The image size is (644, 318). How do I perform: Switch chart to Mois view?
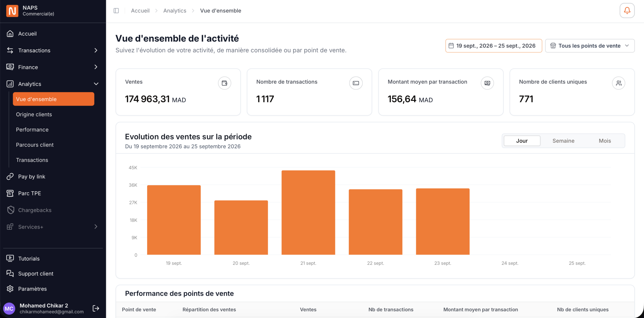coord(605,141)
